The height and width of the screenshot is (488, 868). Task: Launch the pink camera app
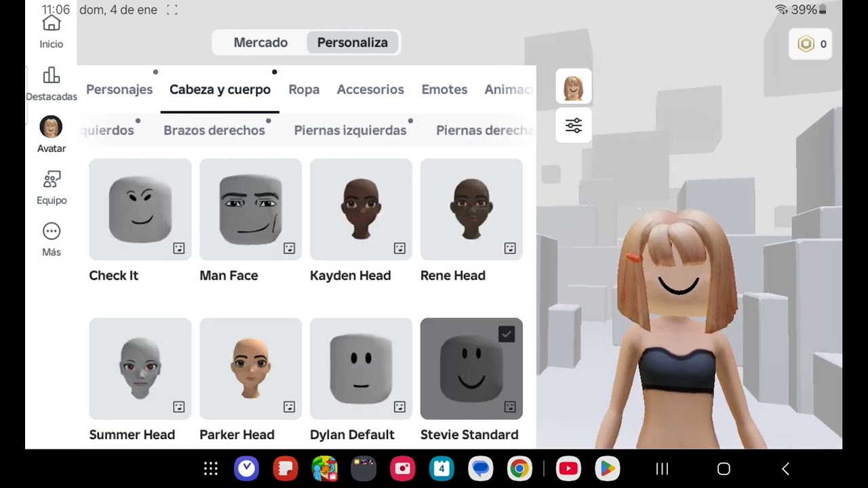pos(403,468)
